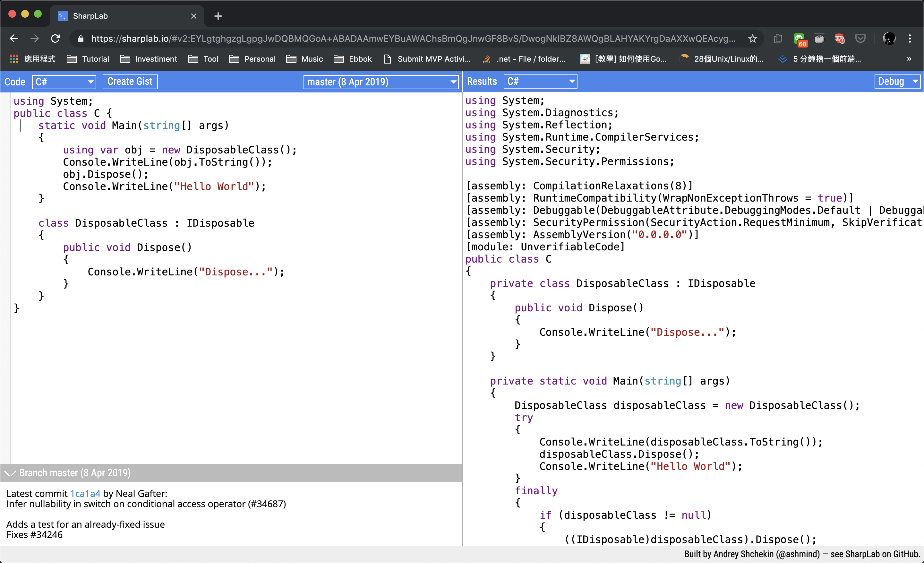Viewport: 924px width, 563px height.
Task: Open the master (8 Apr 2019) branch dropdown
Action: [x=381, y=82]
